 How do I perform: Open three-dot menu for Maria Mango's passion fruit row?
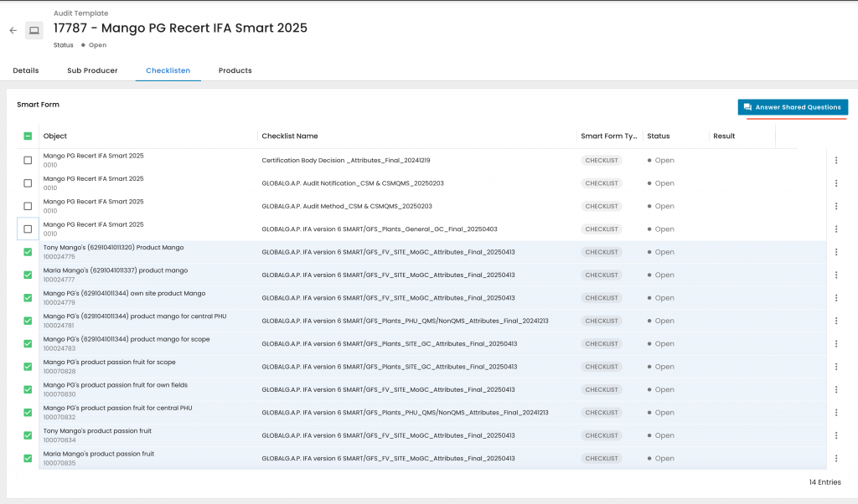click(x=835, y=458)
